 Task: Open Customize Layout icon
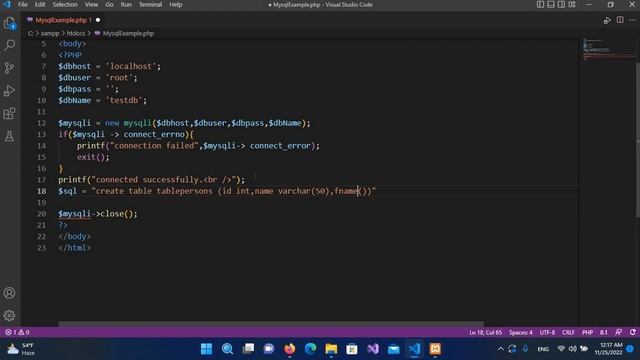[x=572, y=4]
